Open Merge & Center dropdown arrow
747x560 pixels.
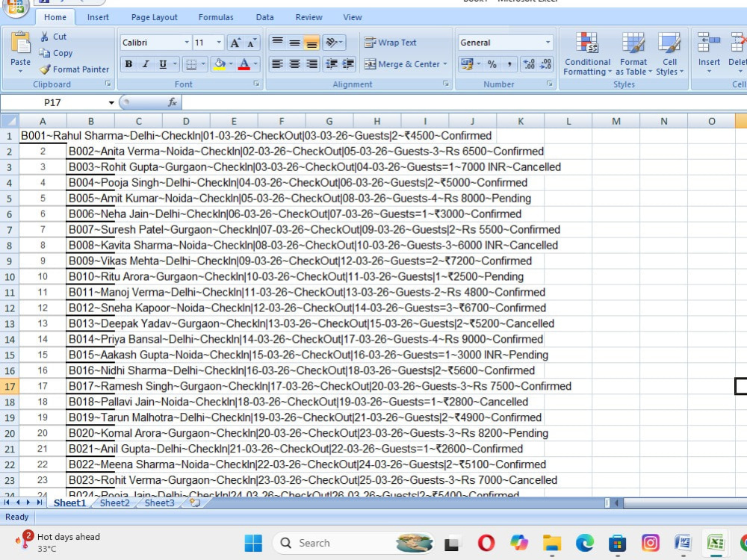point(445,63)
